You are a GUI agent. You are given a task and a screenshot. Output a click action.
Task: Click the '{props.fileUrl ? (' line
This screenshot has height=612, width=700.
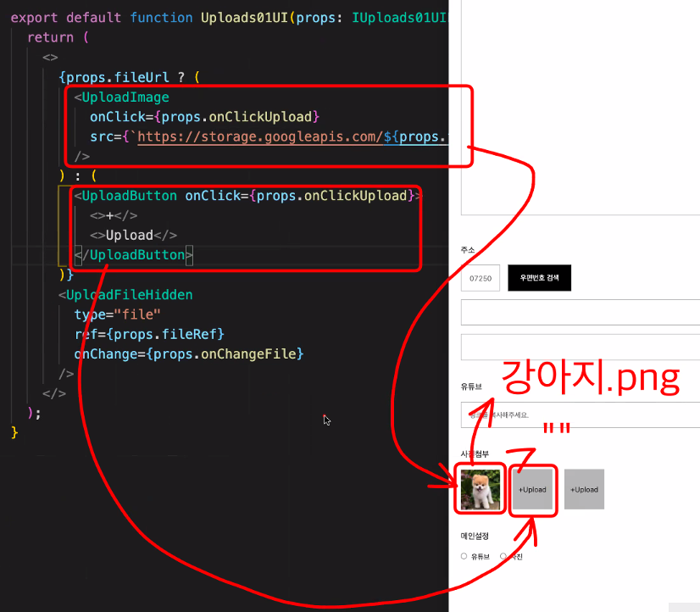[130, 77]
